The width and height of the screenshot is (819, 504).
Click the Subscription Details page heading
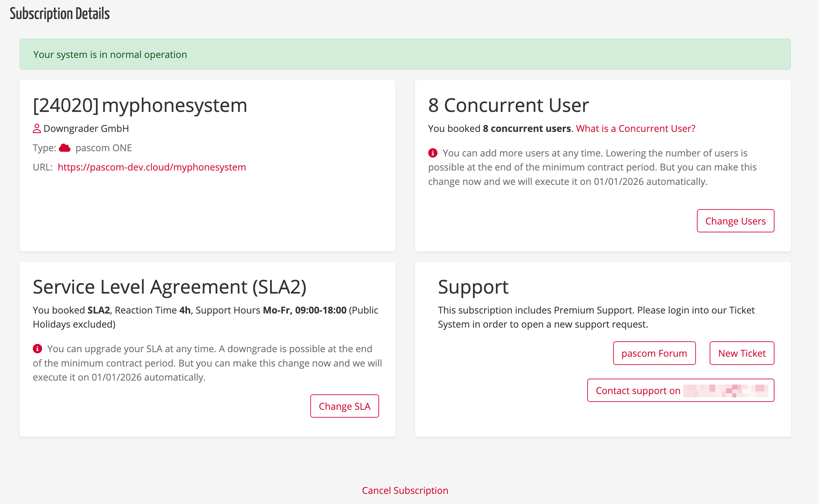(60, 14)
